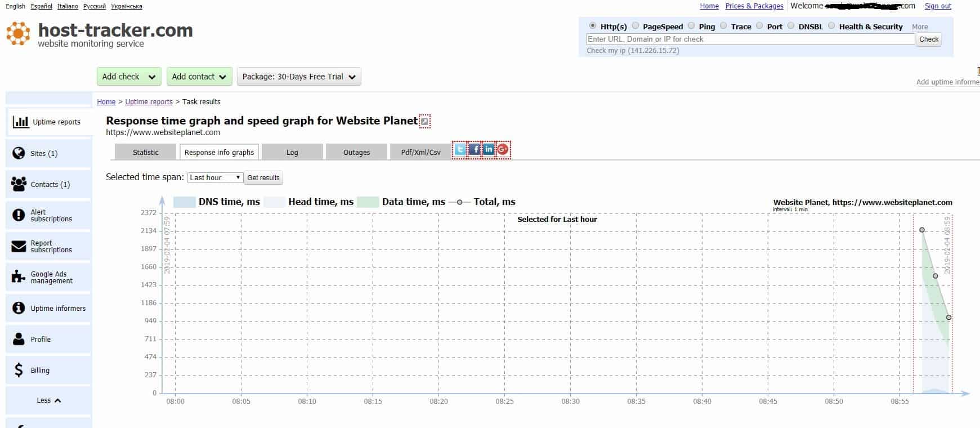This screenshot has width=980, height=428.
Task: Click the Uptime informers info icon
Action: click(19, 308)
